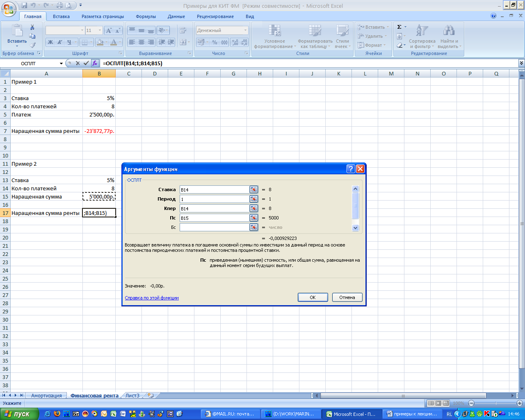Collapse dialog via Кпер range selector icon
This screenshot has height=420, width=525.
click(x=254, y=208)
